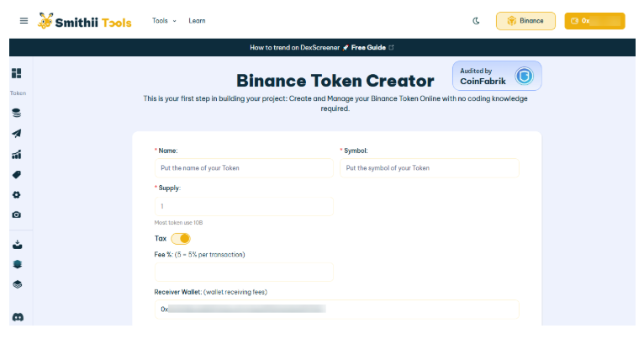Open the dashboard grid icon in sidebar
644x339 pixels.
pyautogui.click(x=17, y=74)
